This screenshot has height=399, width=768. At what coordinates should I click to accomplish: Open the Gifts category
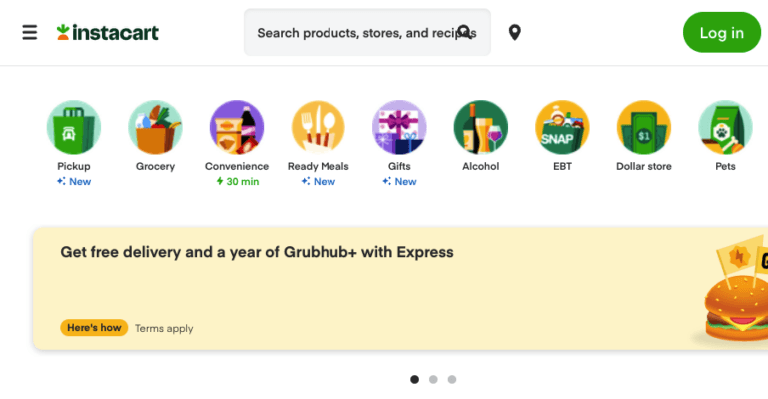[399, 127]
